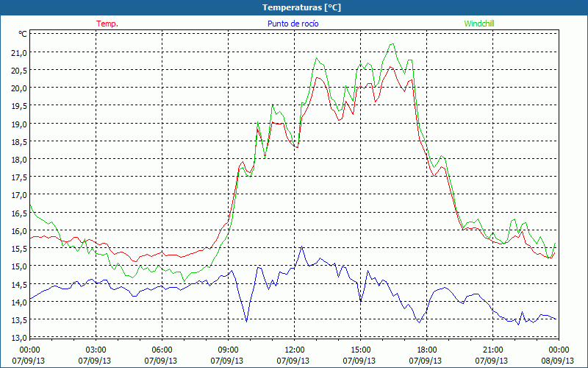588x368 pixels.
Task: Click the 12:00 time axis label
Action: [x=295, y=350]
